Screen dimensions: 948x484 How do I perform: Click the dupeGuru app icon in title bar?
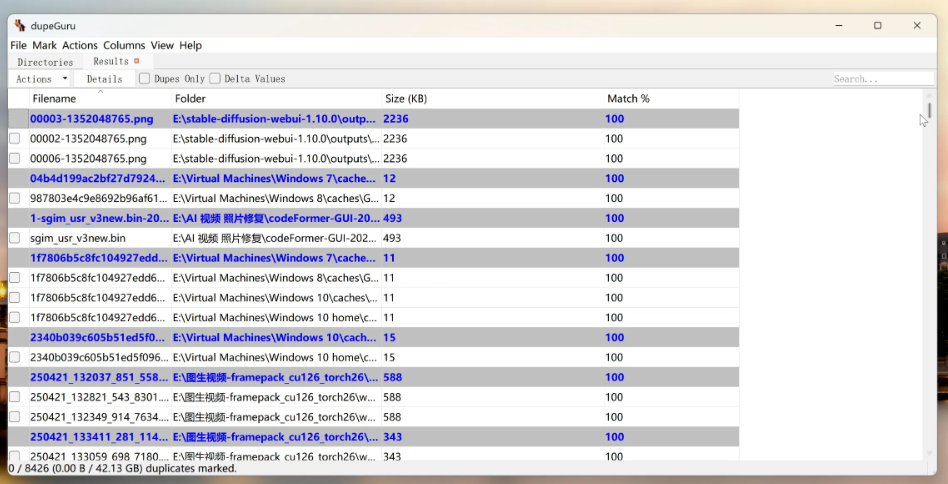[19, 25]
